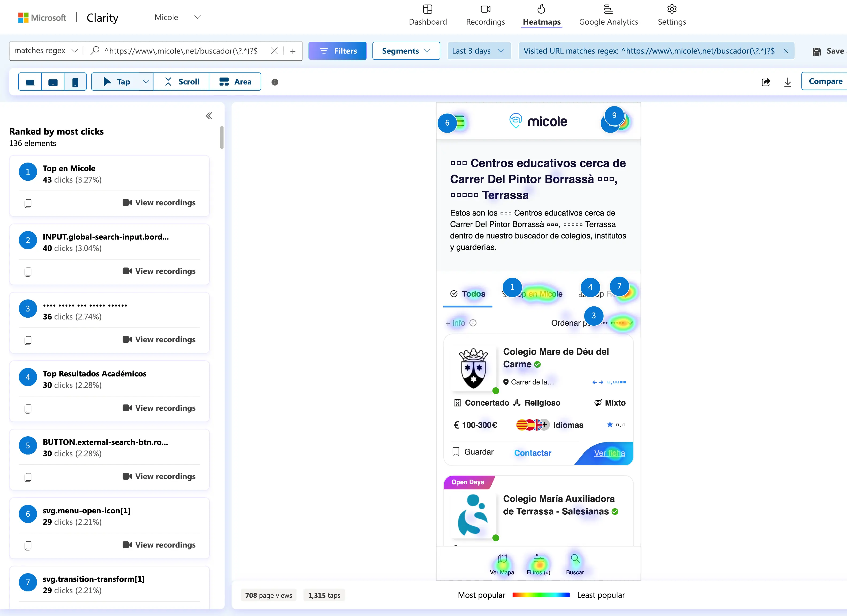Screen dimensions: 847x616
Task: Click Contactar for Colegio Mare de Déu
Action: [x=533, y=453]
